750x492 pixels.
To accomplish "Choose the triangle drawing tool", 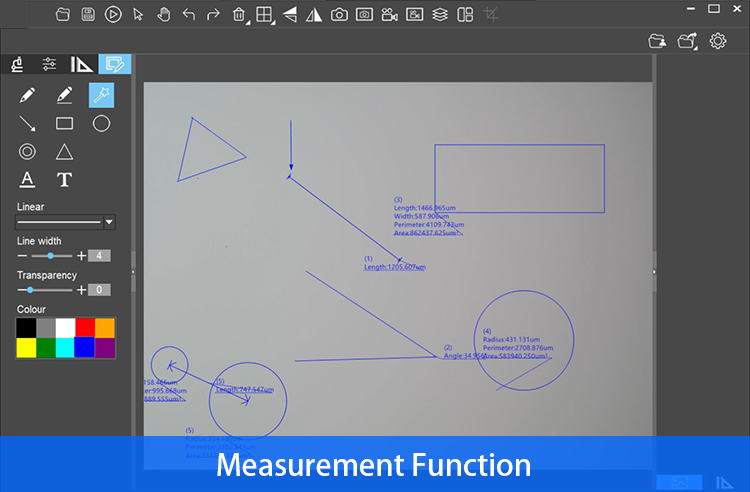I will (x=64, y=152).
